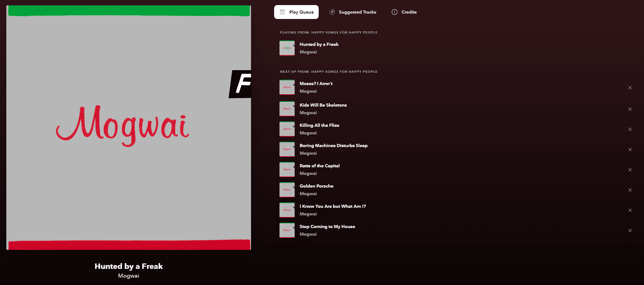
Task: Remove Moses? I Amn't from queue
Action: coord(630,88)
